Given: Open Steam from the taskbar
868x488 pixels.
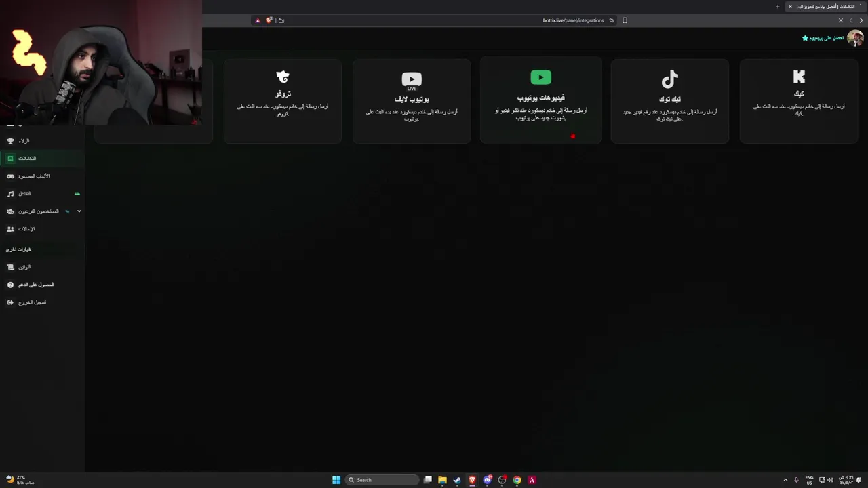Looking at the screenshot, I should [457, 480].
